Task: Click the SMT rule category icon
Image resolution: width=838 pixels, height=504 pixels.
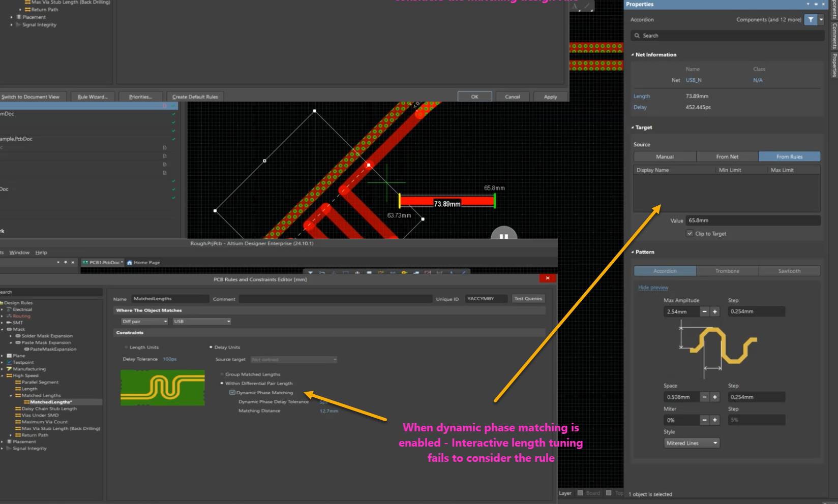Action: [9, 323]
